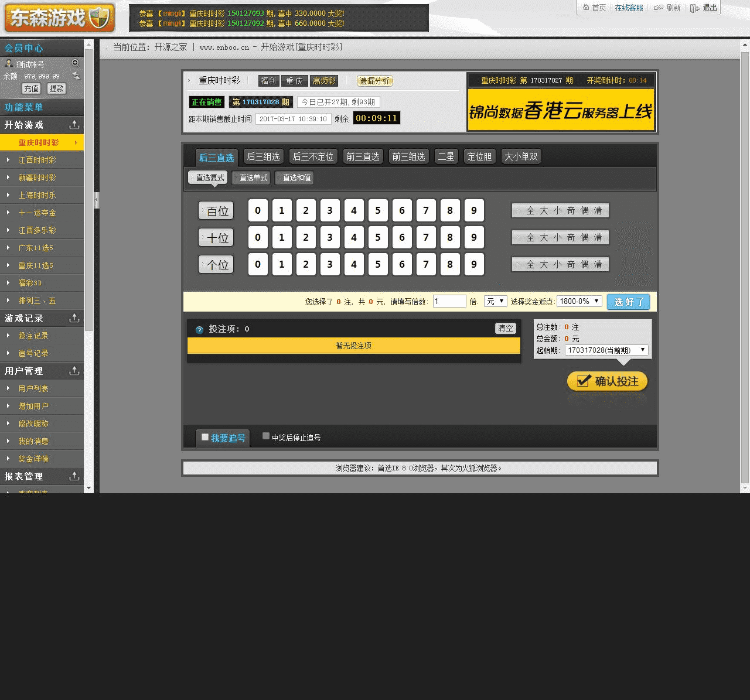The height and width of the screenshot is (700, 750).
Task: Switch to the 后三组选 tab
Action: [263, 156]
